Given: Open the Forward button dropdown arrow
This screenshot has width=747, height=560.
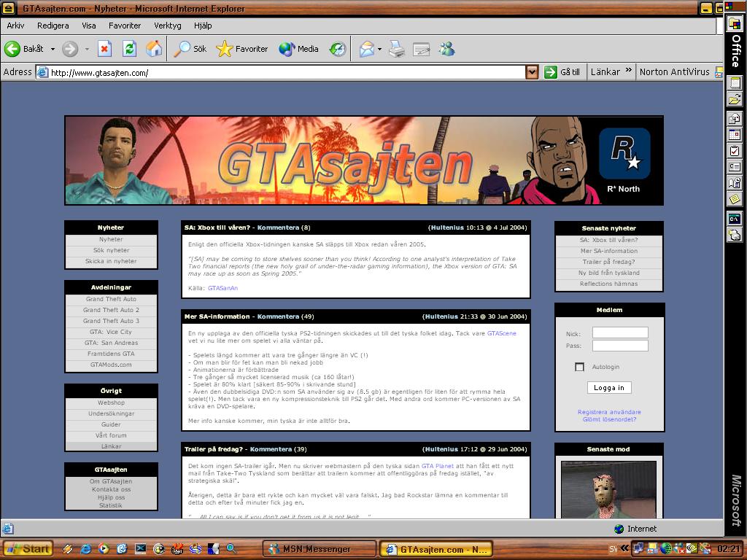Looking at the screenshot, I should pos(87,49).
